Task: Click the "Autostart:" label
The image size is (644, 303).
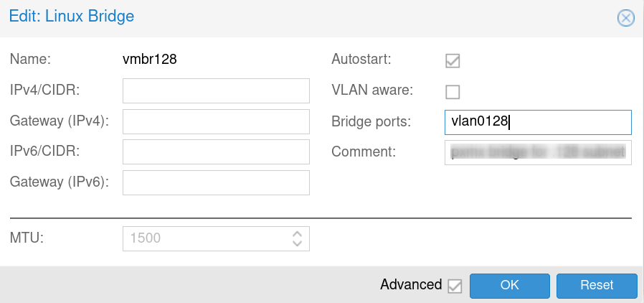Action: 361,60
